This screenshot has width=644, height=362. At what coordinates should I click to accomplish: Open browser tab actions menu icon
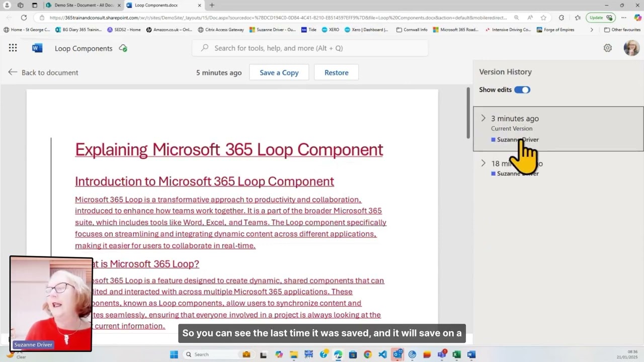click(x=34, y=5)
